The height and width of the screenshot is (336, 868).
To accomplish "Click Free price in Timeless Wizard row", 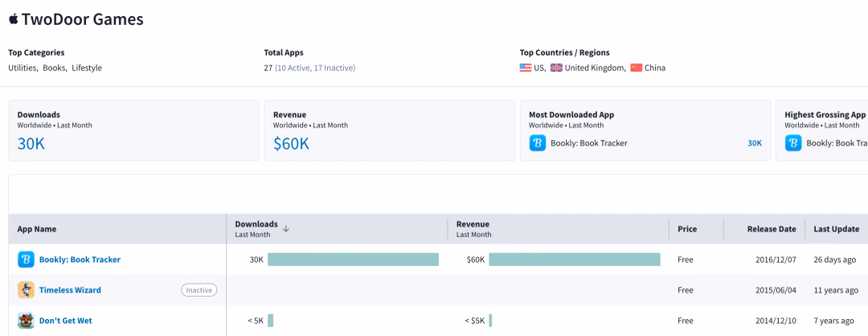I will coord(686,290).
